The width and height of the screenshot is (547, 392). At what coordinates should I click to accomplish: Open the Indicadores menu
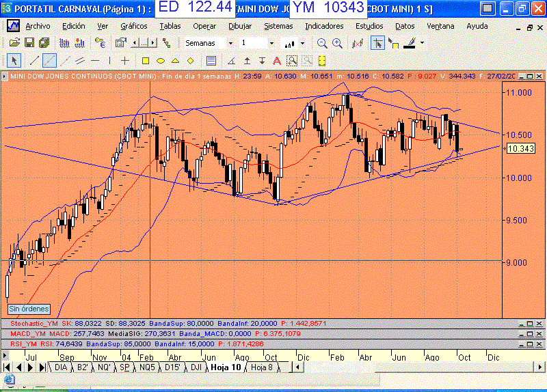pos(324,26)
